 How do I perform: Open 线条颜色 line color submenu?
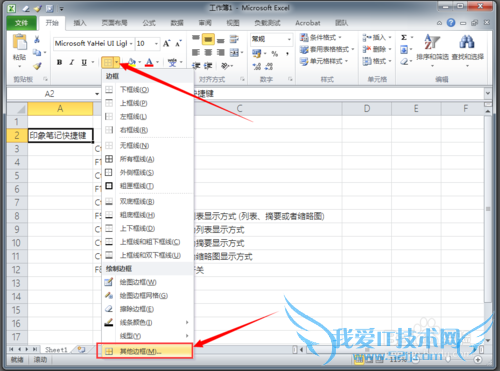click(148, 322)
